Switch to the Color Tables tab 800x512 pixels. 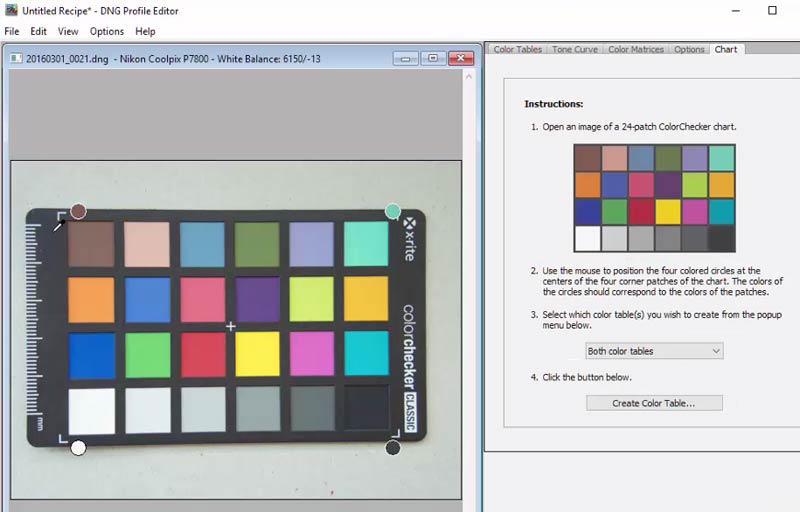click(x=517, y=49)
